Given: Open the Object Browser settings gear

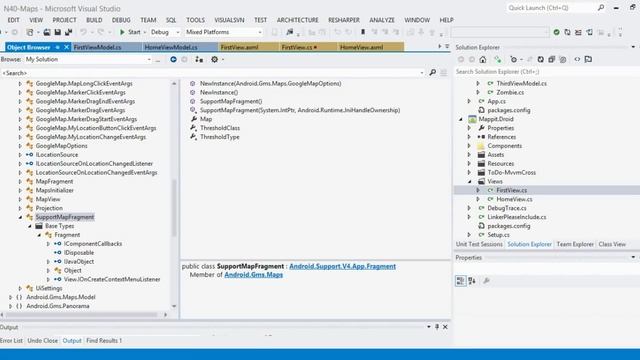Looking at the screenshot, I should (x=214, y=60).
